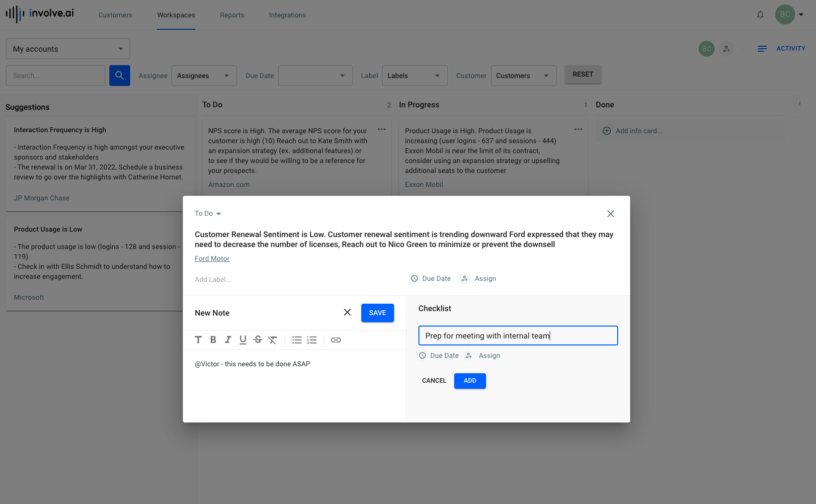This screenshot has width=816, height=504.
Task: Click the checklist Due Date clock icon
Action: pos(422,355)
